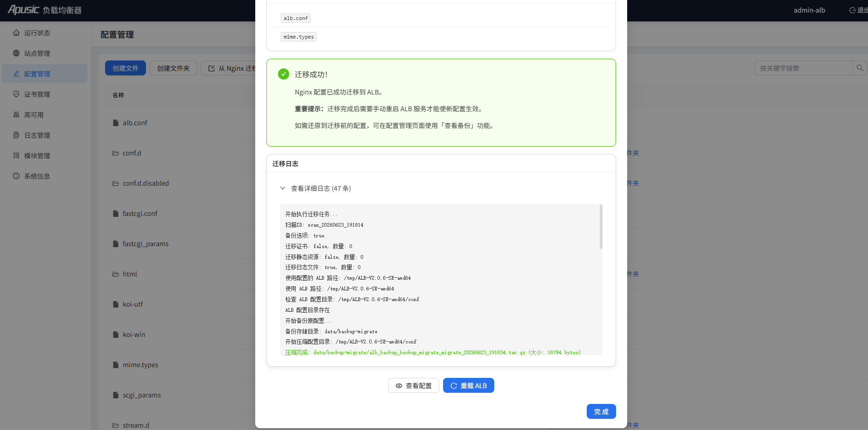Open scgi_params file
Screen dimensions: 868x430
tap(142, 395)
